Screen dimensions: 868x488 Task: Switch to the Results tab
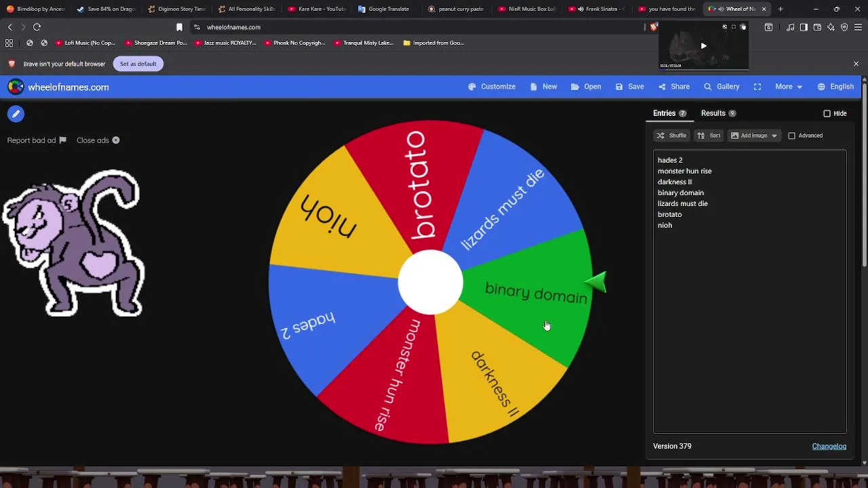point(718,113)
